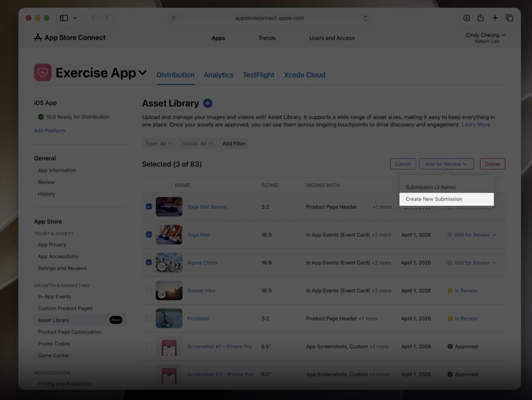Viewport: 532px width, 400px height.
Task: Open the Trends menu item
Action: 267,38
